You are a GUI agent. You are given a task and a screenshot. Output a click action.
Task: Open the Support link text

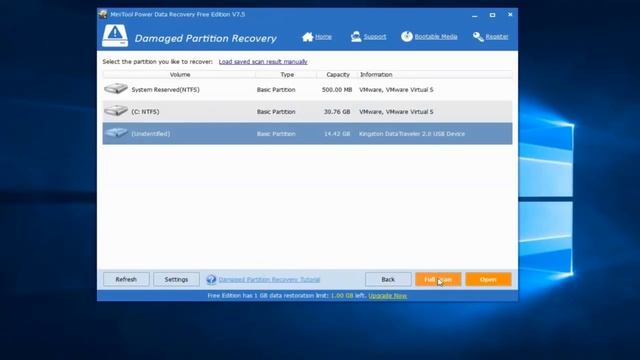click(375, 37)
